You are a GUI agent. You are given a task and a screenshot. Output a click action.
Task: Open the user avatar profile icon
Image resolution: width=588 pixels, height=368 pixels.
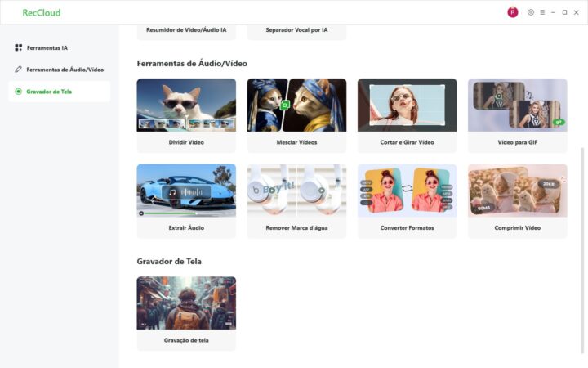[513, 12]
